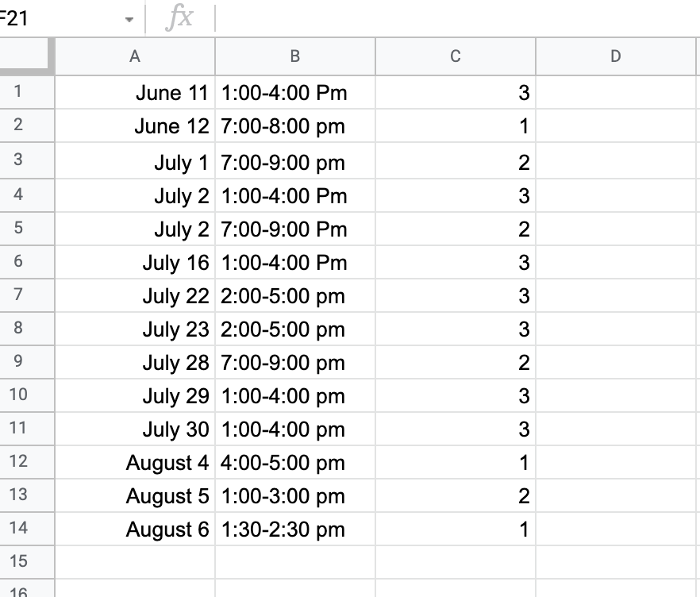700x597 pixels.
Task: Click the 4:00-5:00 pm time cell
Action: pos(295,463)
